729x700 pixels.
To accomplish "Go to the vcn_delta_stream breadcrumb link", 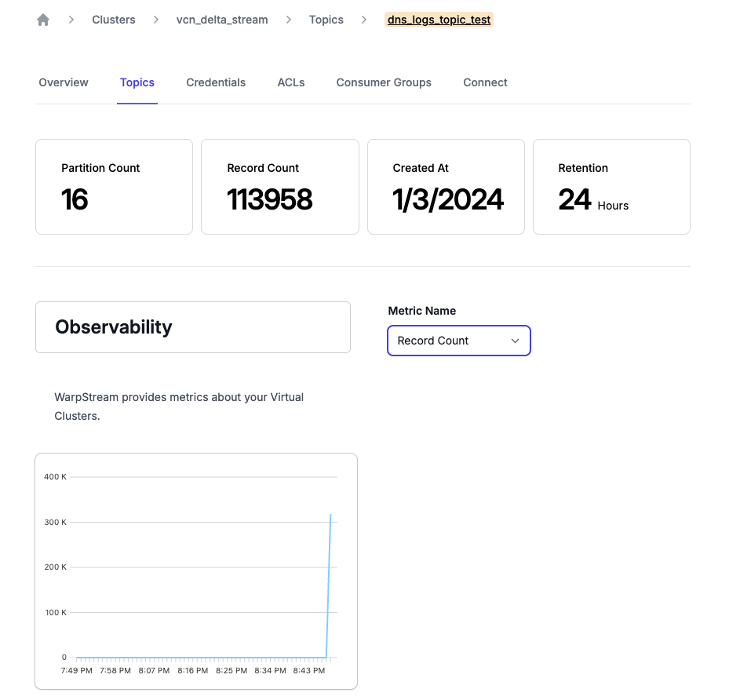I will point(222,20).
